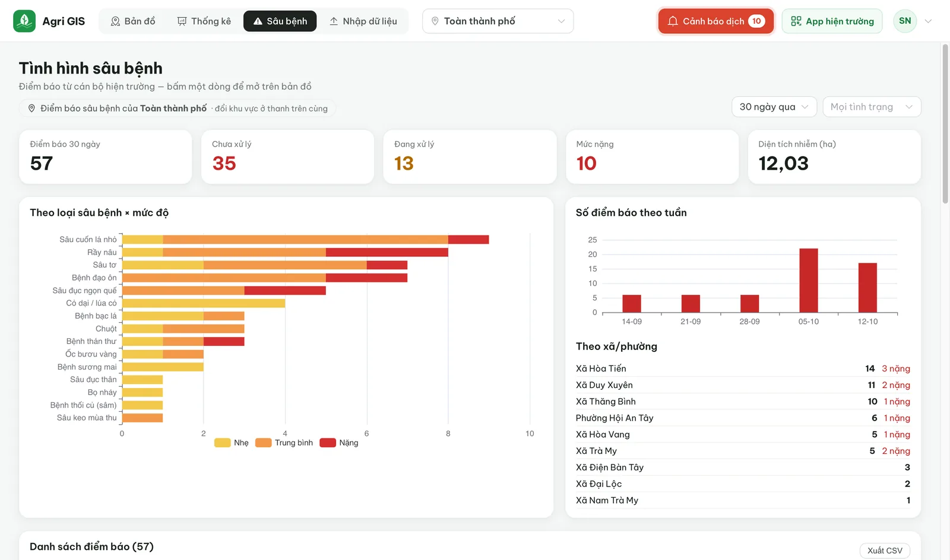Select the Xã Duy Xuyên row
The width and height of the screenshot is (950, 560).
[x=743, y=385]
